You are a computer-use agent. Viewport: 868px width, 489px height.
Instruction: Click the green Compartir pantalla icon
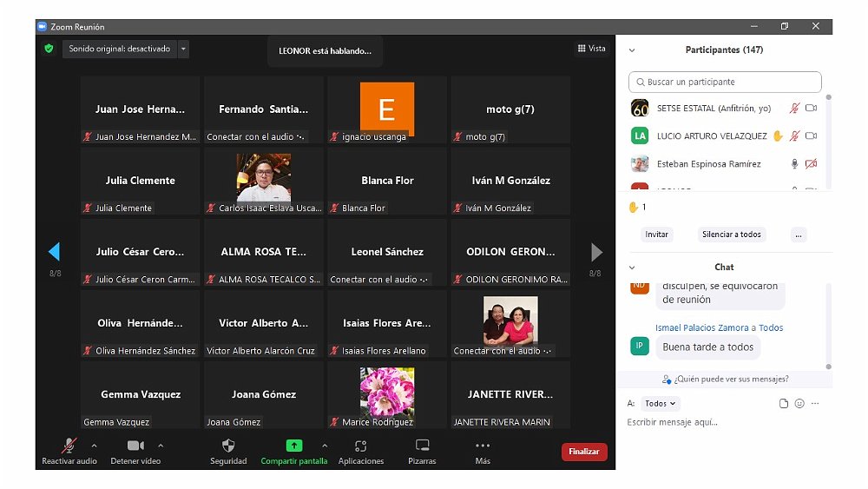(x=294, y=446)
